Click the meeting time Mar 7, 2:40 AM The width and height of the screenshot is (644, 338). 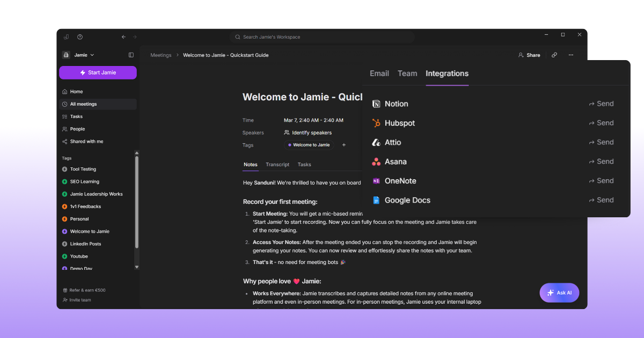[x=313, y=120]
